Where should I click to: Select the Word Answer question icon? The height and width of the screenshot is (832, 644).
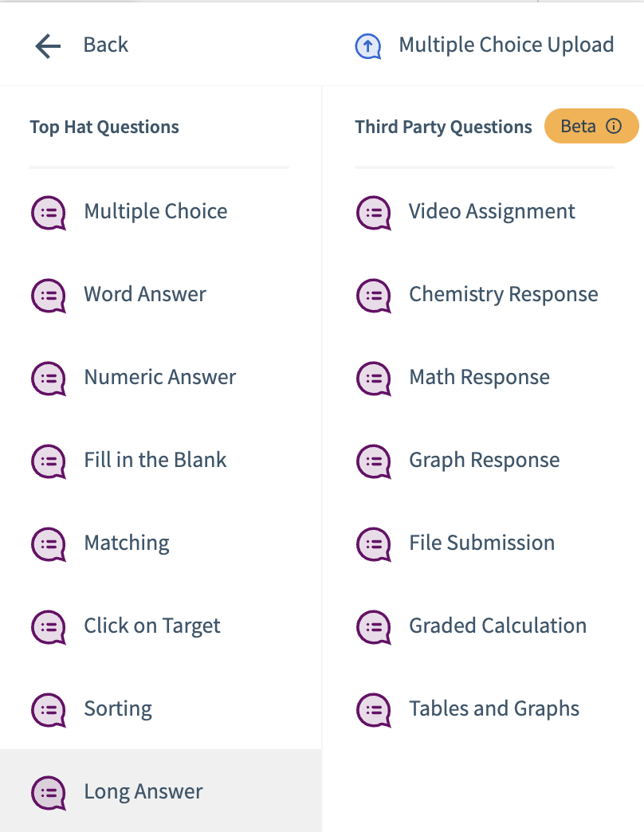[x=48, y=296]
